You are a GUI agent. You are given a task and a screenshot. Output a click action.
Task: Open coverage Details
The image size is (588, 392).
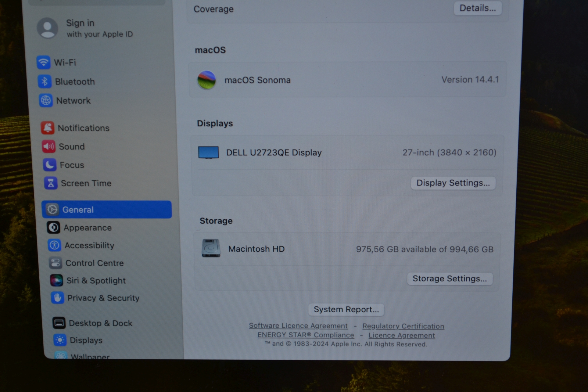[x=477, y=8]
